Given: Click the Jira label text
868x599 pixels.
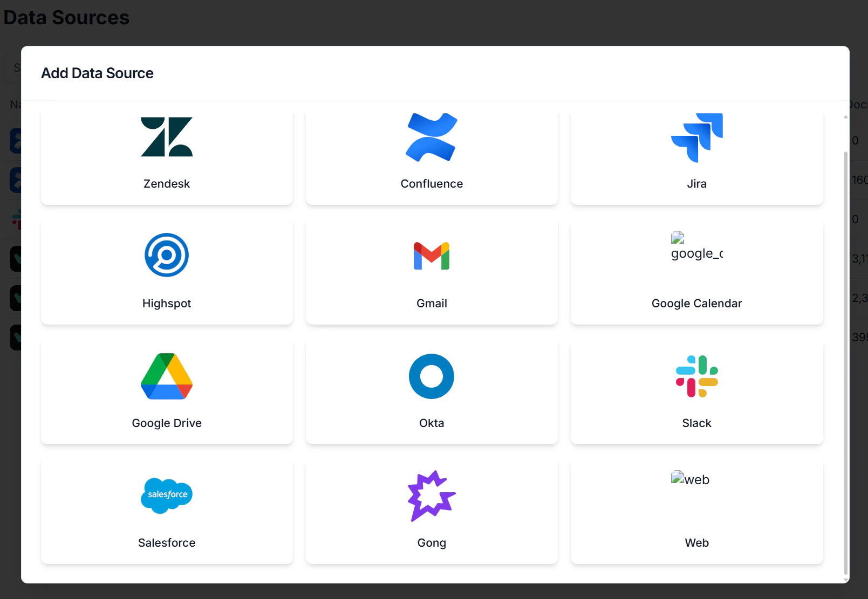Looking at the screenshot, I should (697, 184).
